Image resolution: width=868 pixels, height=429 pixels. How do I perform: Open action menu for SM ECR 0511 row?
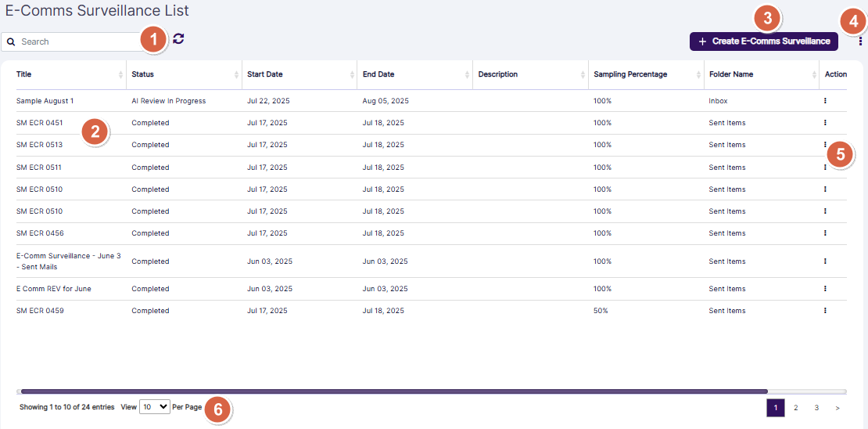point(825,168)
